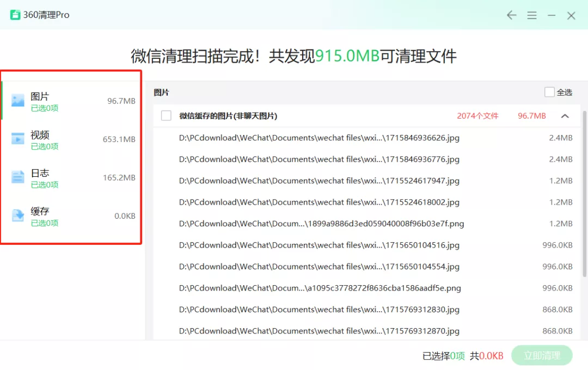The width and height of the screenshot is (588, 370).
Task: Select file a1095c3778272f8636cba1586aadf5e.png row
Action: coord(367,288)
